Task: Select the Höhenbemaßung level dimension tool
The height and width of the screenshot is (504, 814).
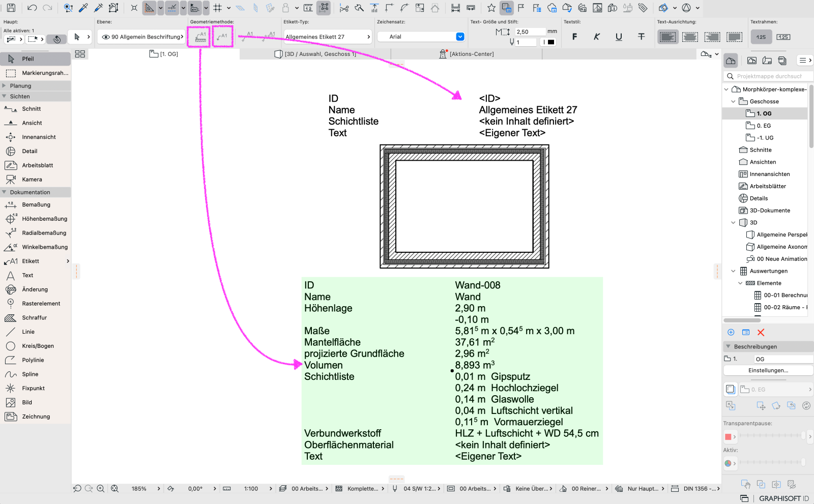Action: tap(36, 219)
